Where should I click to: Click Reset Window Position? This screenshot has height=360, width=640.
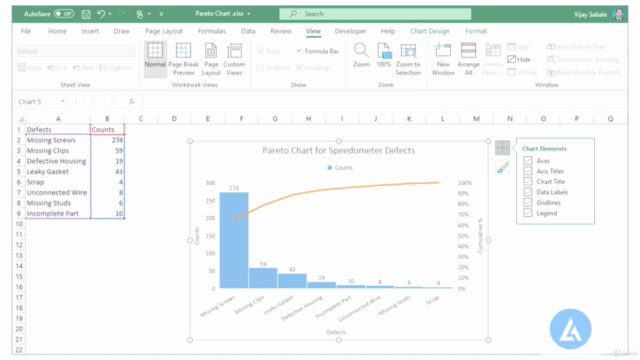tap(583, 72)
